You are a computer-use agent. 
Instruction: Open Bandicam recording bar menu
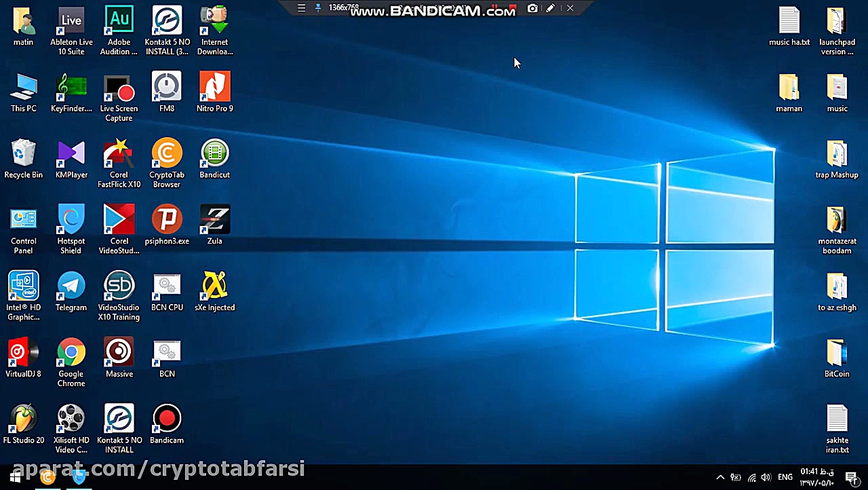(x=301, y=8)
